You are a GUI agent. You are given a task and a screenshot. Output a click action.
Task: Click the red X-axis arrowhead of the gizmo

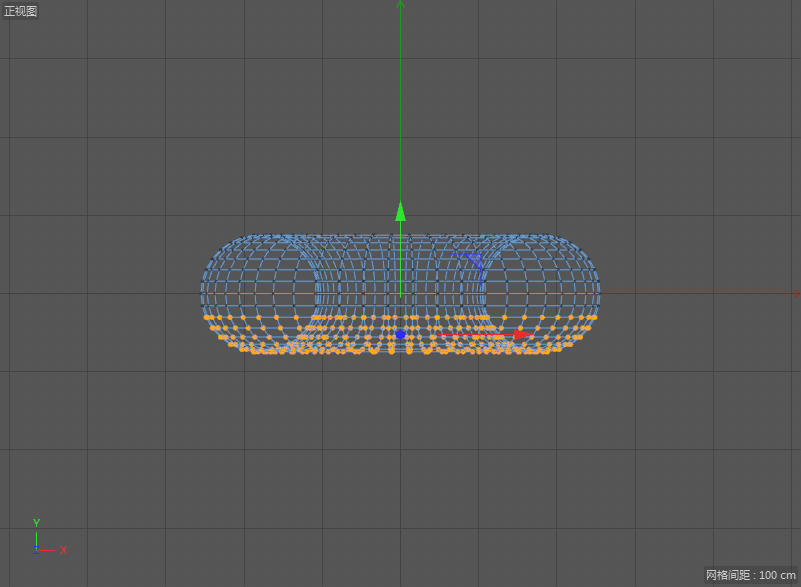click(520, 334)
